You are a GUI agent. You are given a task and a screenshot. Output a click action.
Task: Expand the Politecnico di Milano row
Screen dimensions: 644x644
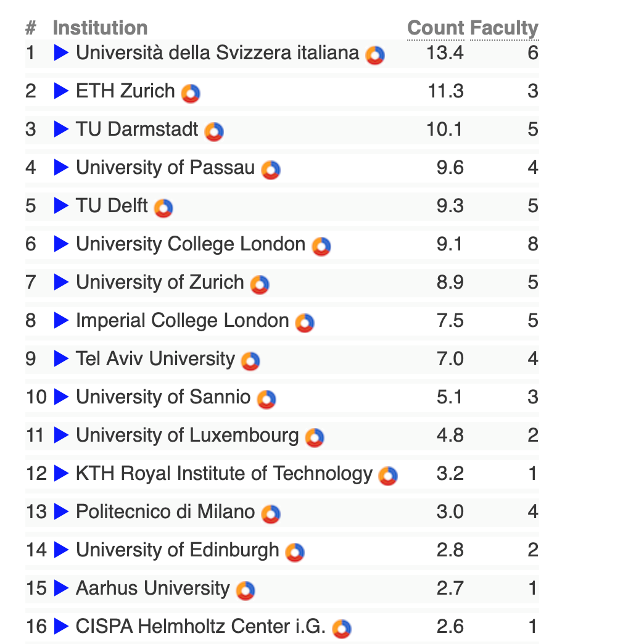[61, 512]
